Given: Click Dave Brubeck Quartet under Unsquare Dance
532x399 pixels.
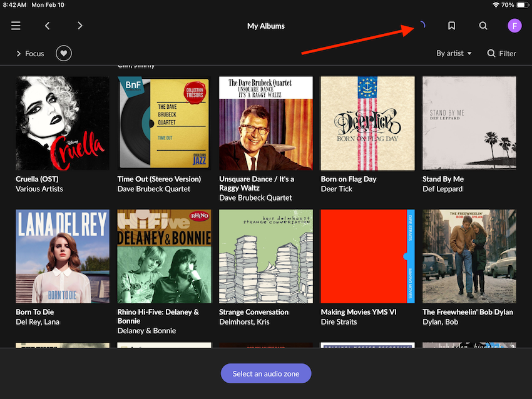Looking at the screenshot, I should coord(255,198).
